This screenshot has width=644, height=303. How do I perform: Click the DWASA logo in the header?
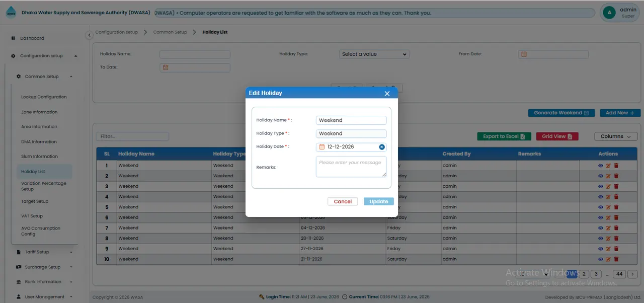coord(11,13)
